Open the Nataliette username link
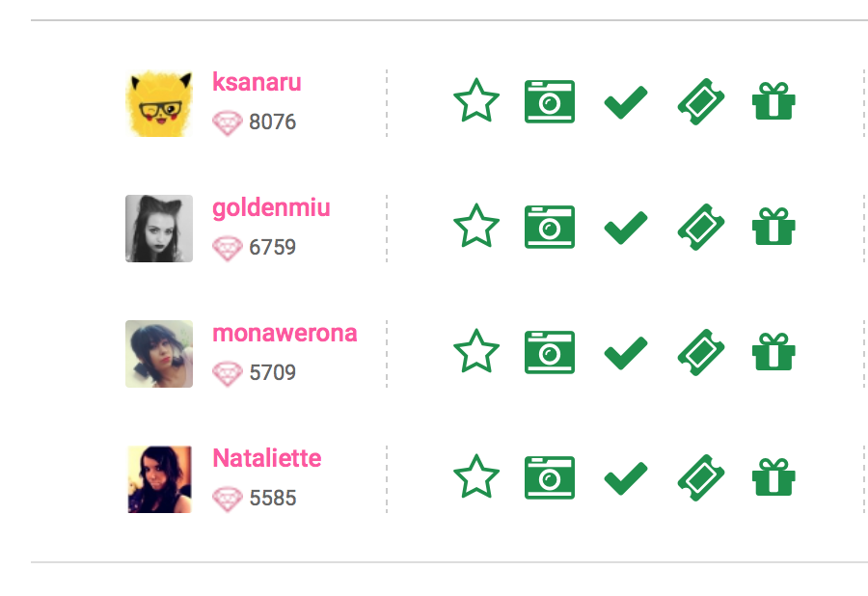The height and width of the screenshot is (596, 868). tap(267, 458)
